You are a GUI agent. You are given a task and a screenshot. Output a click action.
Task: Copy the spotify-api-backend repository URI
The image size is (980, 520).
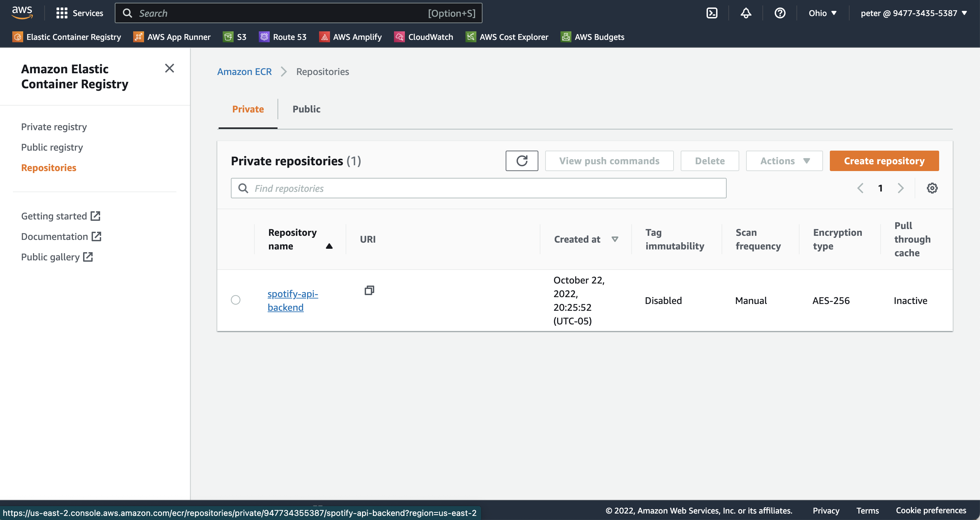pos(369,290)
